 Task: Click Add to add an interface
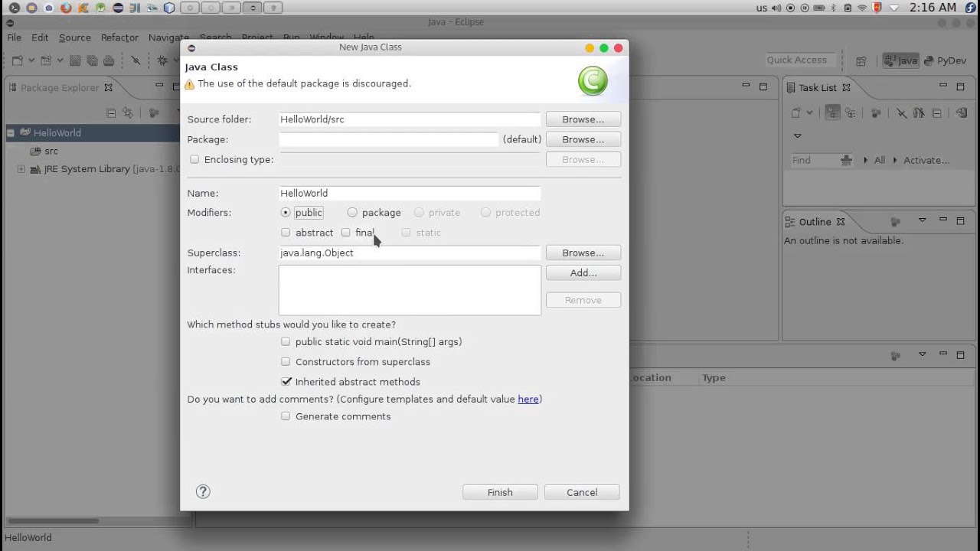click(583, 272)
